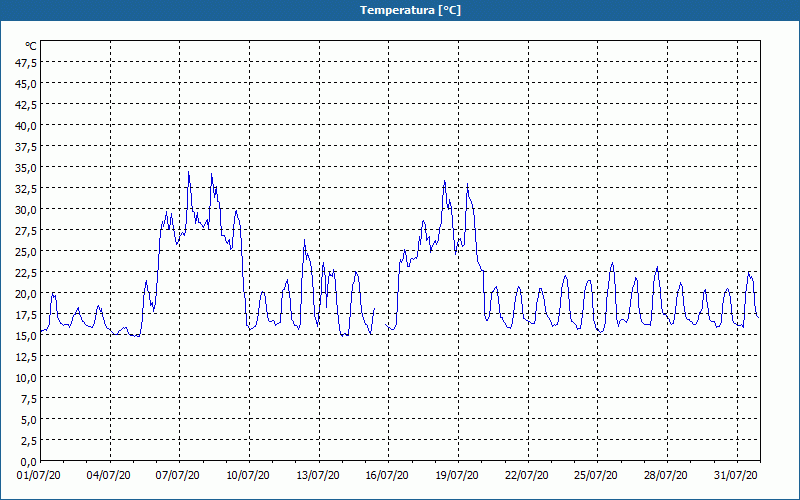Click the 42,5 y-axis label
Viewport: 800px width, 500px height.
pyautogui.click(x=27, y=105)
